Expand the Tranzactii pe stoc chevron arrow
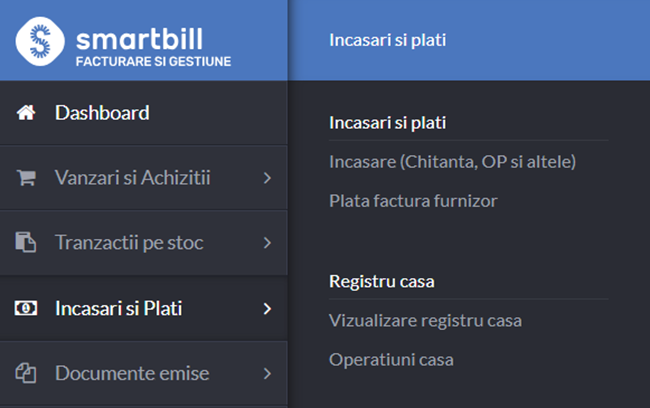Image resolution: width=650 pixels, height=408 pixels. [x=267, y=243]
